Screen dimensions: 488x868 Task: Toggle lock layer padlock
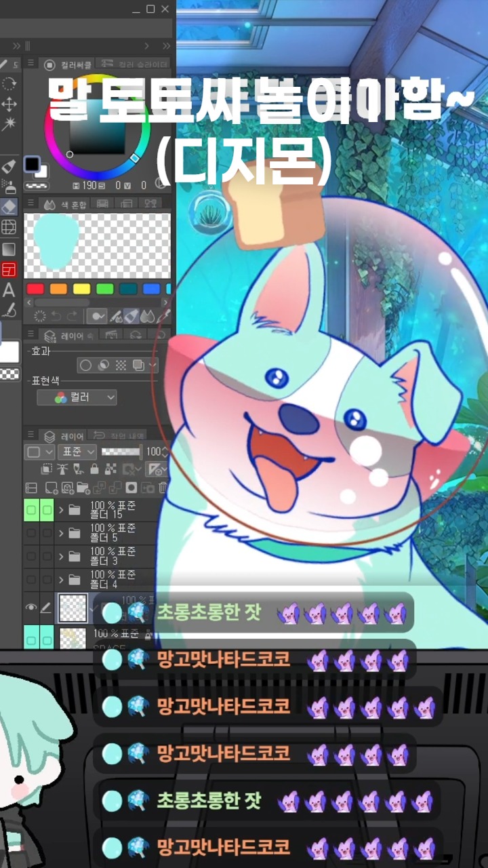94,469
